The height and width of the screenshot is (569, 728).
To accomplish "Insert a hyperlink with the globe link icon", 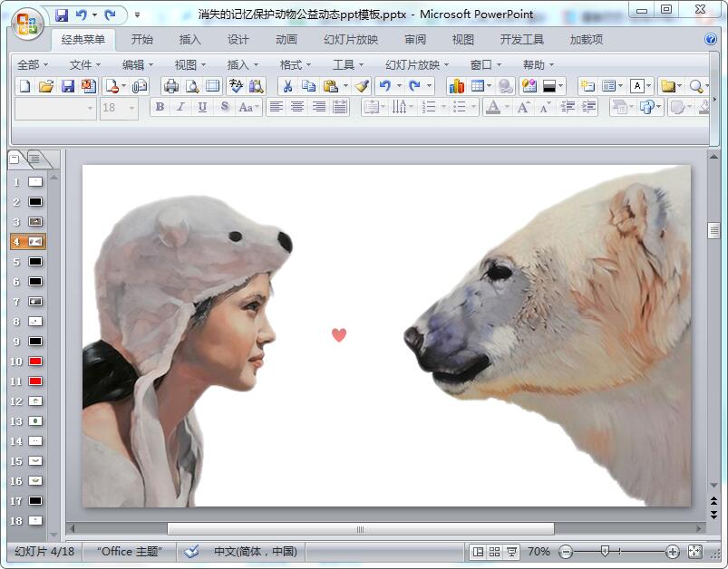I will coord(505,86).
